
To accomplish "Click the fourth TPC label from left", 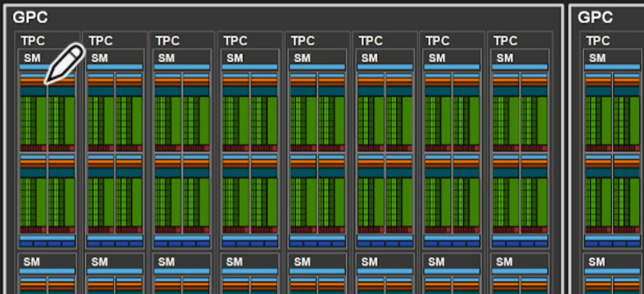I will tap(236, 41).
